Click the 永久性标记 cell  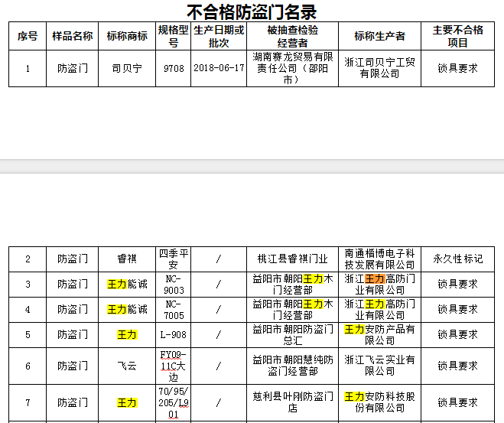click(x=457, y=259)
